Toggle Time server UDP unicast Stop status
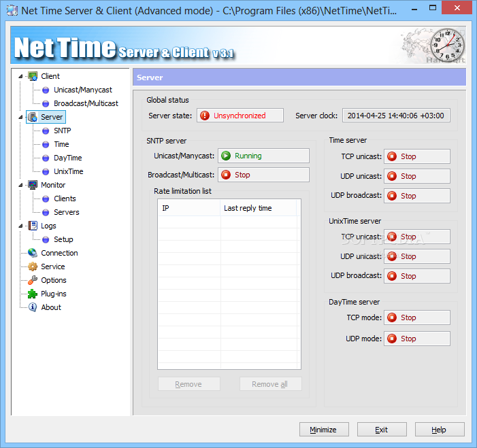 (416, 176)
